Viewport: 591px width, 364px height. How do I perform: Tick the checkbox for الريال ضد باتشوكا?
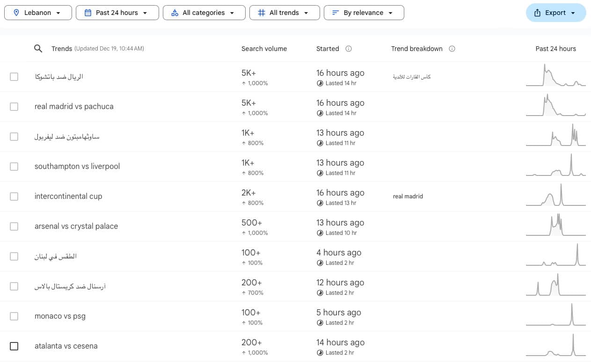tap(14, 77)
